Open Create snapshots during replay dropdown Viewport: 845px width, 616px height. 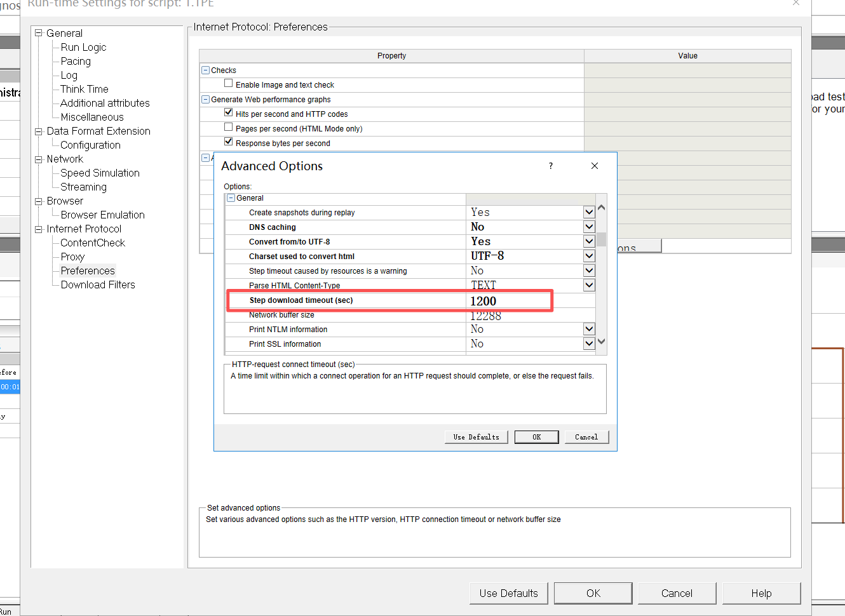589,212
